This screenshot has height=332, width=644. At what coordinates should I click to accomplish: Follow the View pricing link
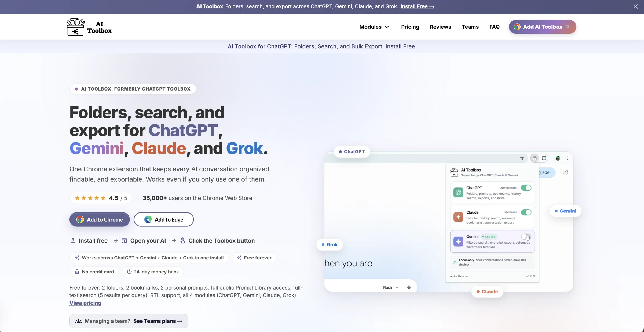85,303
